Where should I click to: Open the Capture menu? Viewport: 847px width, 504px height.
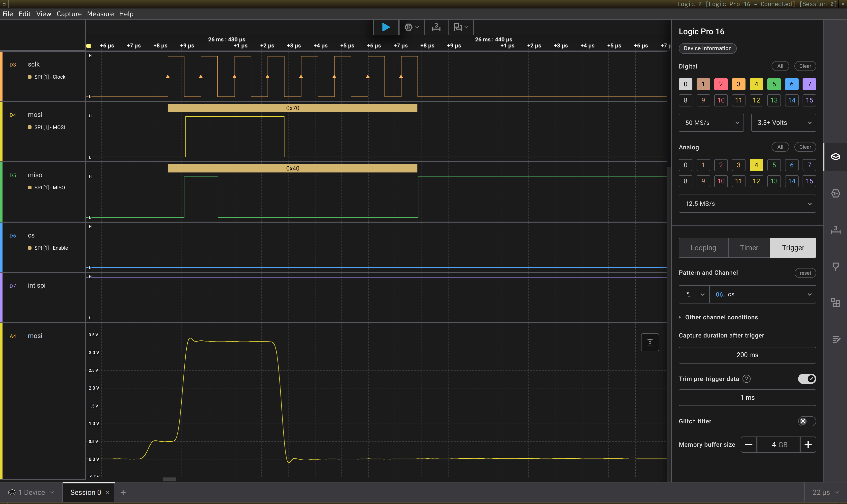(x=69, y=14)
